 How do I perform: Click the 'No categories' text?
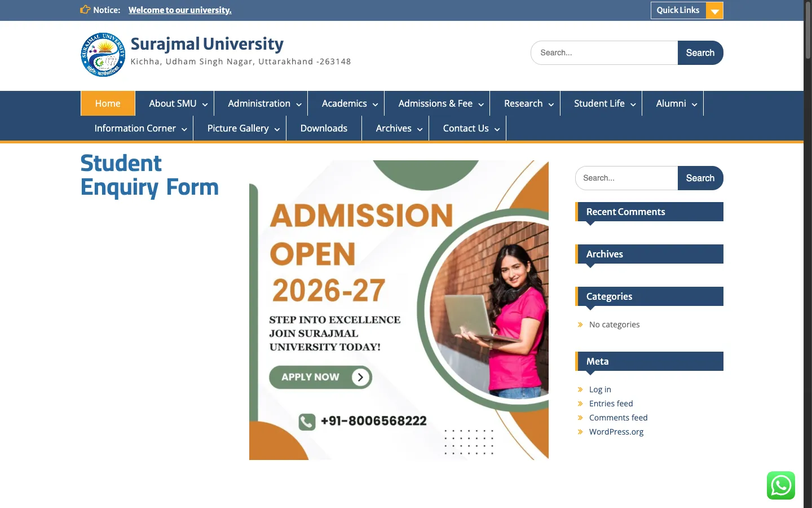[x=615, y=325]
